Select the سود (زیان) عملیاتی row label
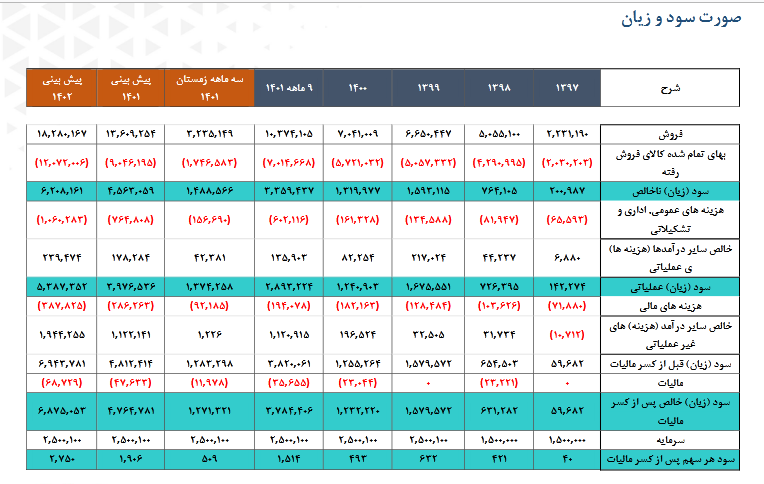Image resolution: width=764 pixels, height=484 pixels. (692, 287)
